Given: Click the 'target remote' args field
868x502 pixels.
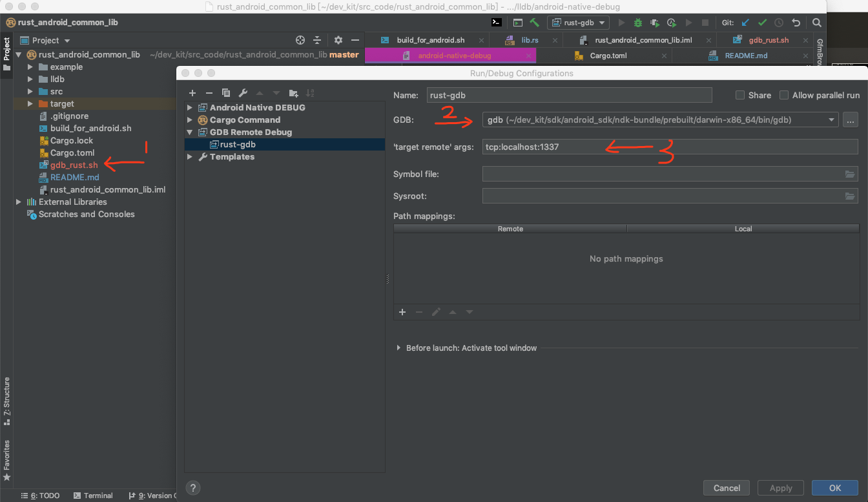Looking at the screenshot, I should click(x=670, y=147).
